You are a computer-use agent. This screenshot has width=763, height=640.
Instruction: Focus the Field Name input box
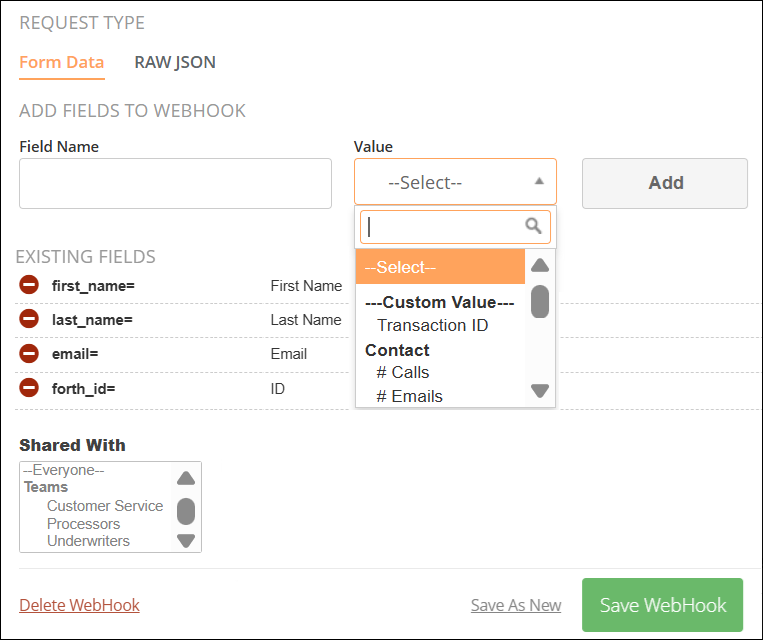[175, 183]
